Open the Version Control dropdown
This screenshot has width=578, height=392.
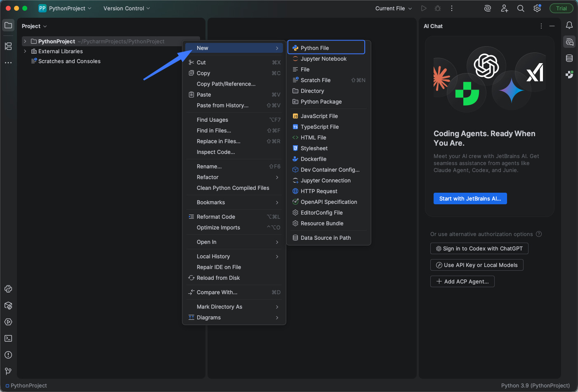pos(127,8)
